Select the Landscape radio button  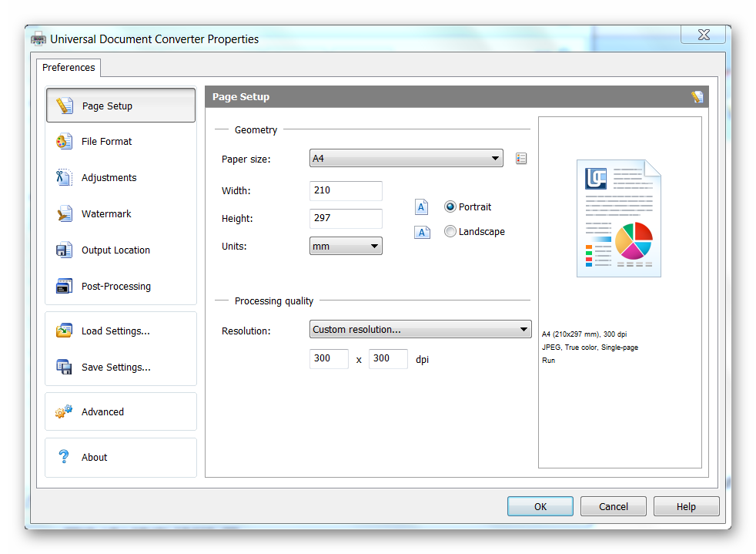[450, 231]
